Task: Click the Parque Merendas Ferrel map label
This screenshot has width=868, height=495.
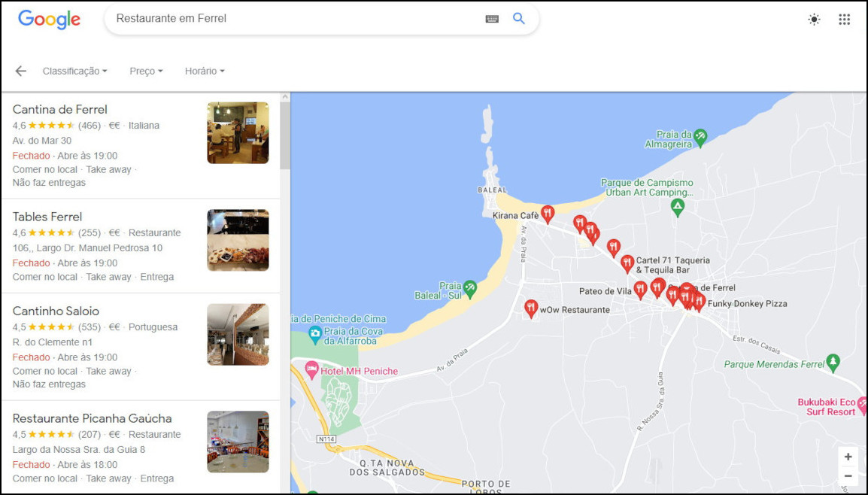Action: click(775, 364)
